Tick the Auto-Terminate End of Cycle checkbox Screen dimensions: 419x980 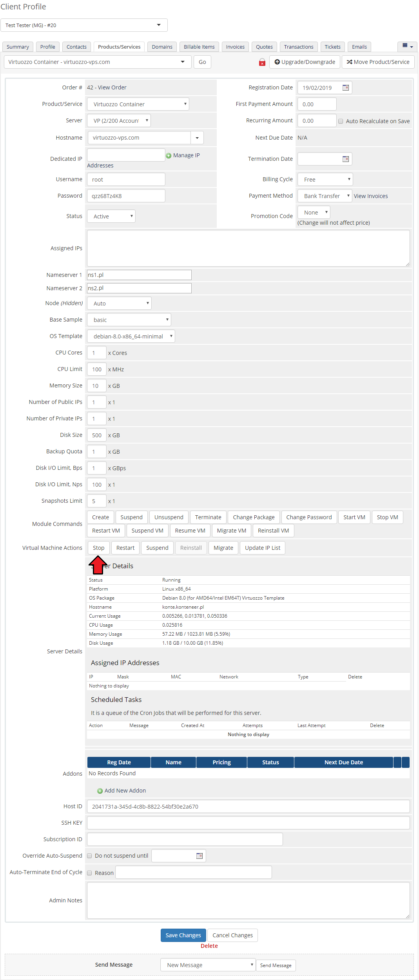[x=89, y=873]
